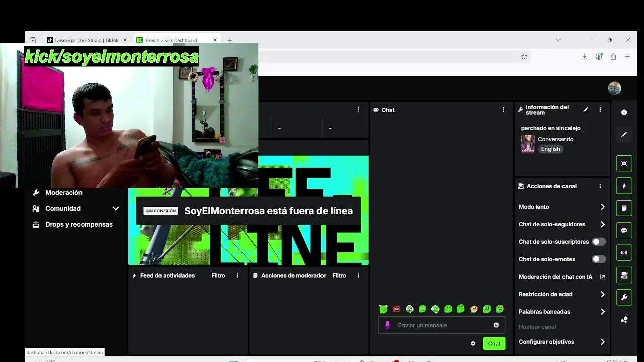
Task: Click the pencil edit icon in right sidebar
Action: click(x=624, y=135)
